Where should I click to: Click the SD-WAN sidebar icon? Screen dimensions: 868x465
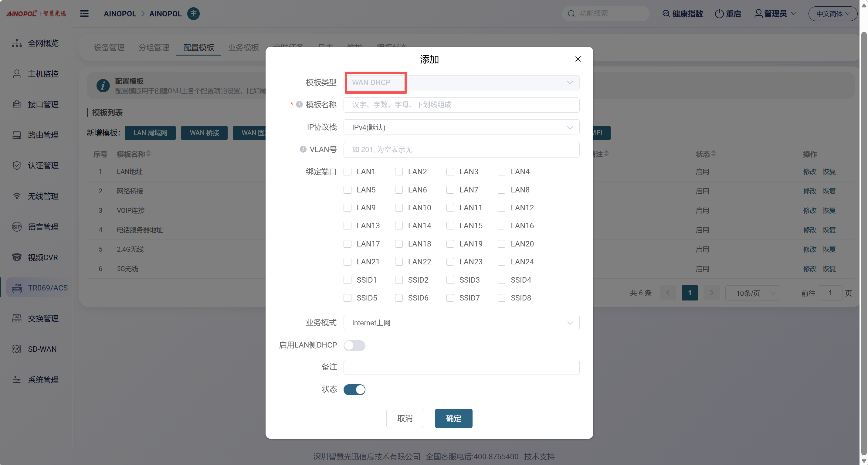click(x=17, y=349)
